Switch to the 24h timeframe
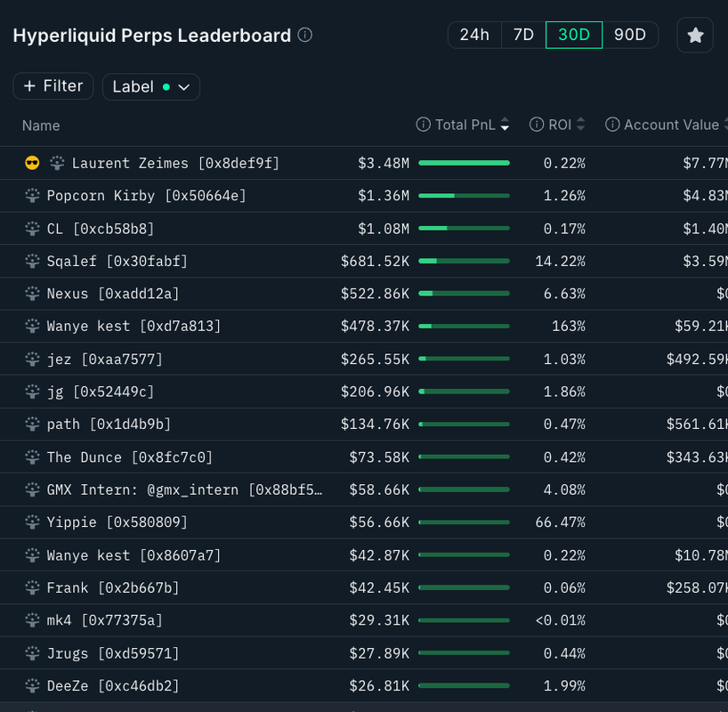Screen dimensions: 728x712 (x=474, y=35)
